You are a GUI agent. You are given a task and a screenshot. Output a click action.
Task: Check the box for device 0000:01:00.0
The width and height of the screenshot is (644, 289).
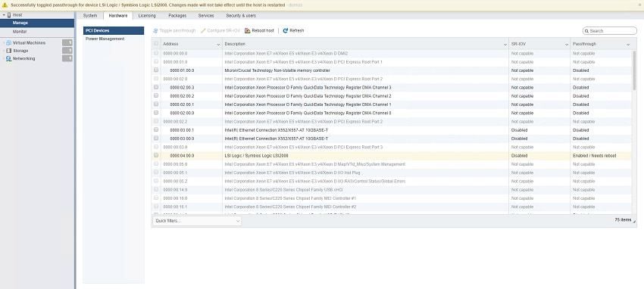click(x=156, y=70)
